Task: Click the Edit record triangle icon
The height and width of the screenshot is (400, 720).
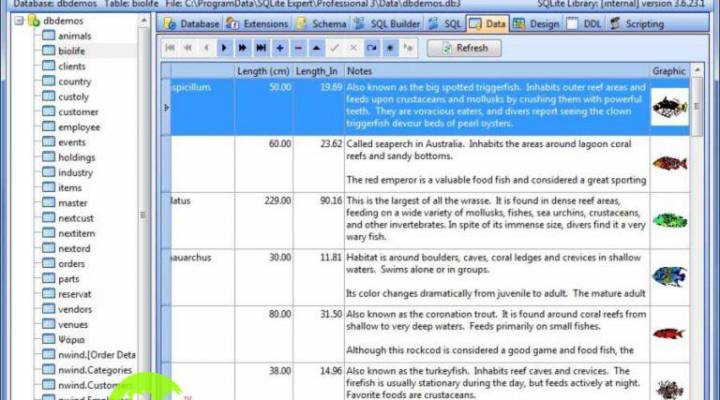Action: tap(316, 47)
